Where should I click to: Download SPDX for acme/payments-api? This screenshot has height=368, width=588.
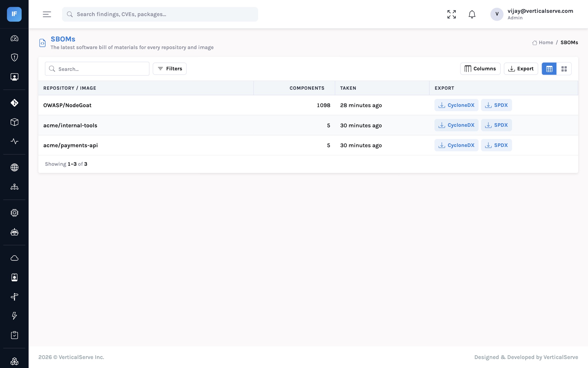click(x=497, y=145)
